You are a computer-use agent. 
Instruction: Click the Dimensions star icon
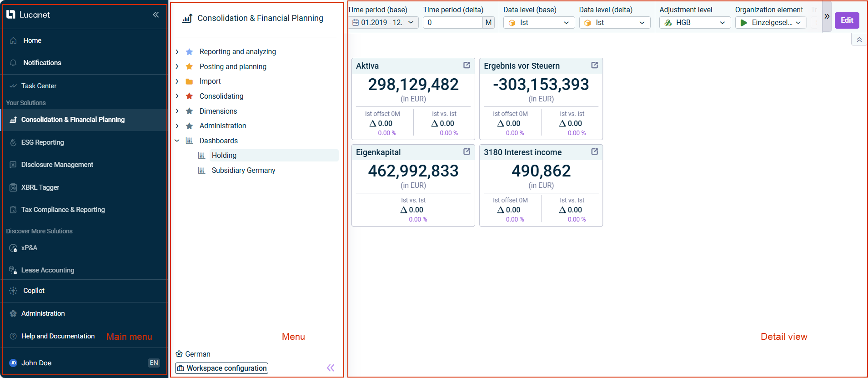click(x=190, y=111)
